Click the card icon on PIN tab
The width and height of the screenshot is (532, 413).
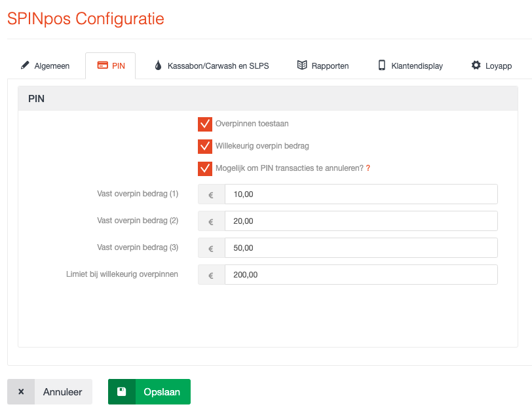(x=102, y=65)
